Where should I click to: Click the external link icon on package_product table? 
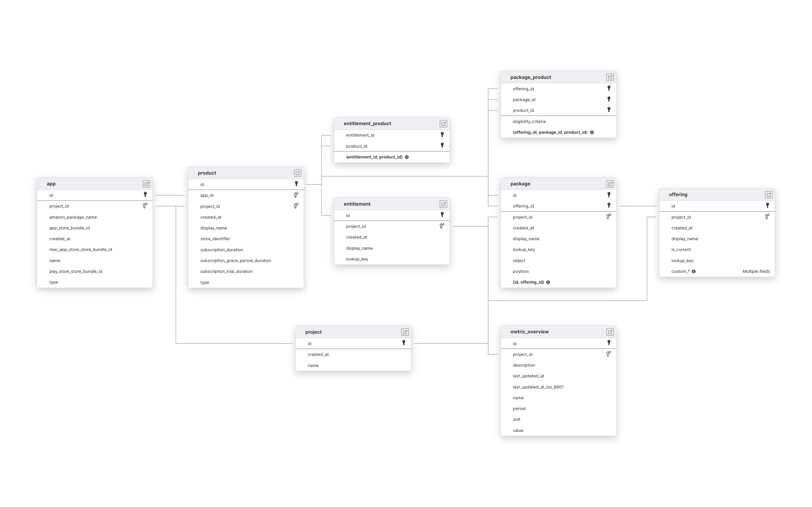[x=610, y=77]
